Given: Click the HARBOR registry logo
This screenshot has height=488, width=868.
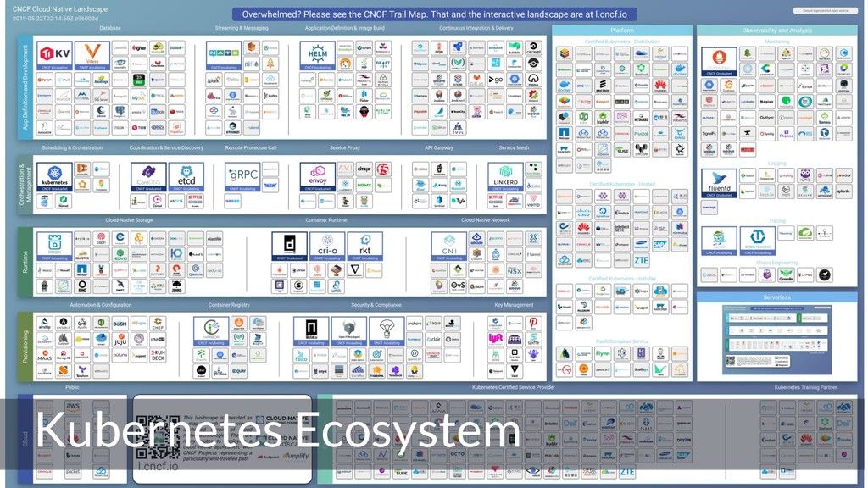Looking at the screenshot, I should (211, 331).
